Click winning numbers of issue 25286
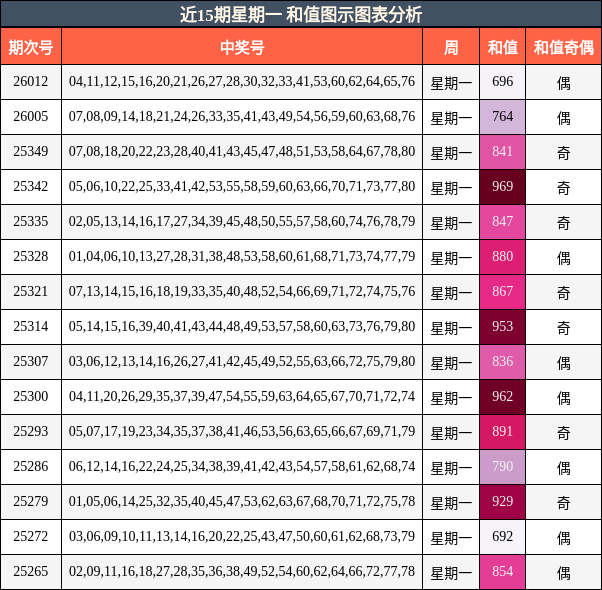602x590 pixels. (x=242, y=466)
